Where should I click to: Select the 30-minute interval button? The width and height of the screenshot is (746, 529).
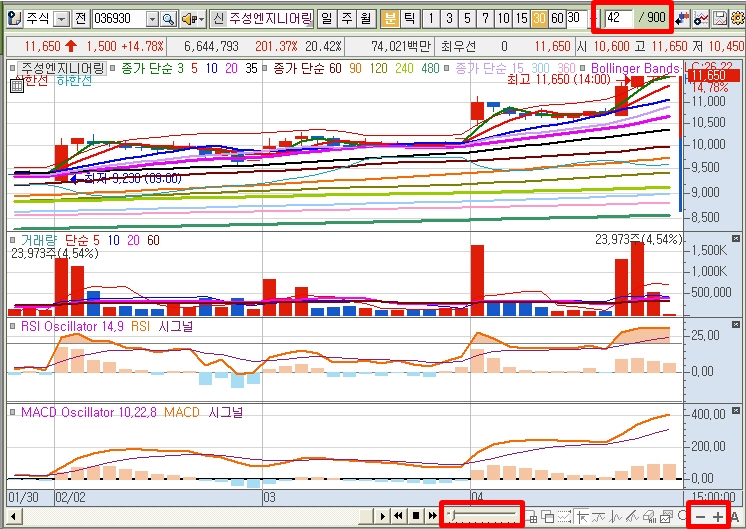[x=539, y=19]
